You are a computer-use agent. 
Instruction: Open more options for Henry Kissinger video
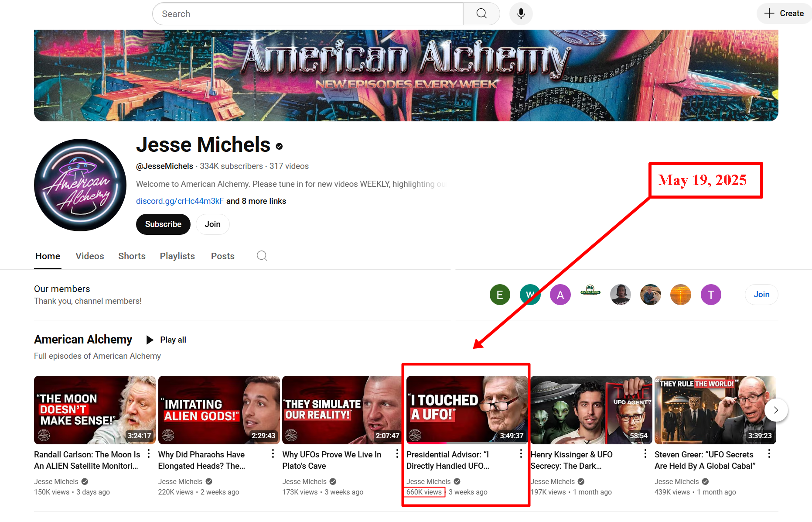click(645, 454)
